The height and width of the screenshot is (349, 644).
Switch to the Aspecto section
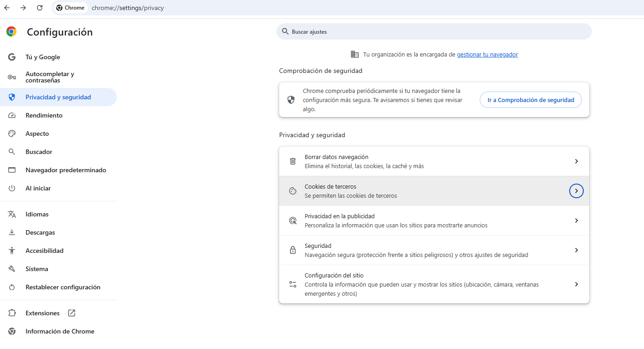pos(58,133)
